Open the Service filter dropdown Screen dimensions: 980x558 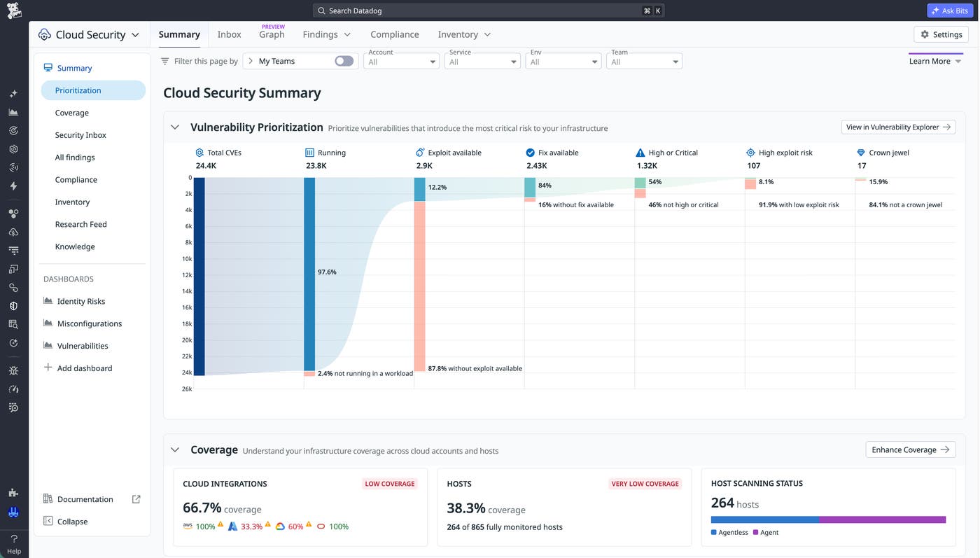click(x=482, y=62)
